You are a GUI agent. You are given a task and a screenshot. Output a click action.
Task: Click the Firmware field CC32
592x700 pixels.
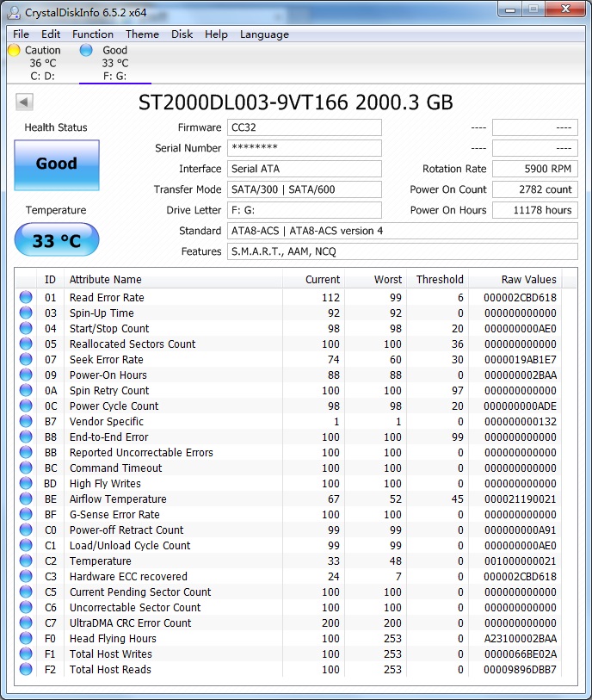(x=305, y=127)
